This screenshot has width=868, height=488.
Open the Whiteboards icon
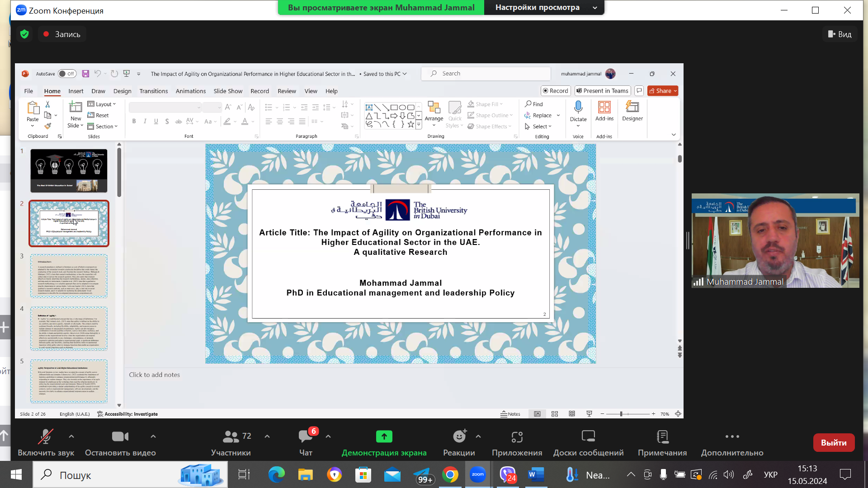588,436
